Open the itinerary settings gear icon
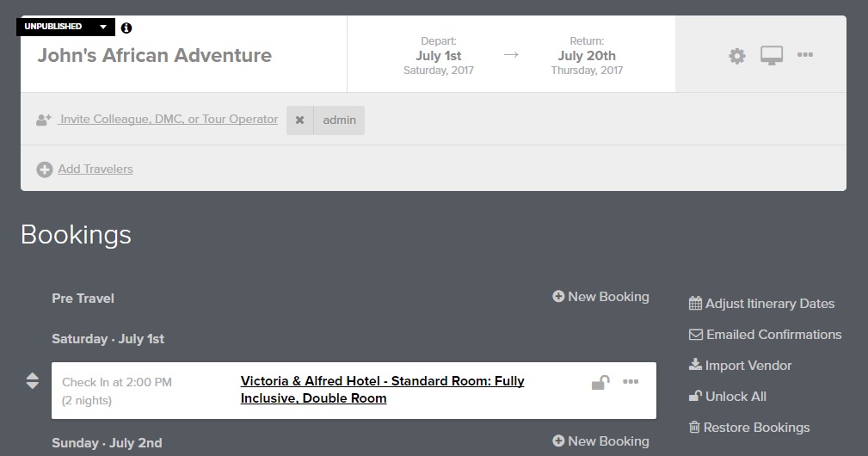 (737, 56)
